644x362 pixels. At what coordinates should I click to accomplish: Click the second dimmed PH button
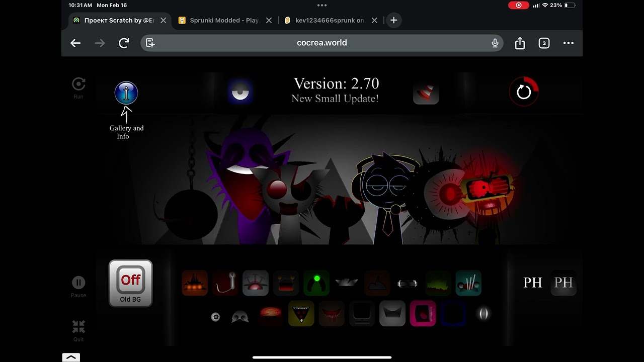click(563, 283)
